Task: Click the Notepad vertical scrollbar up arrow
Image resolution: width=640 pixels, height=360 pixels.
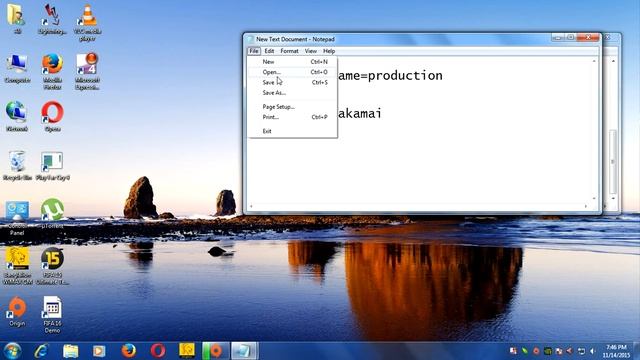Action: (594, 61)
